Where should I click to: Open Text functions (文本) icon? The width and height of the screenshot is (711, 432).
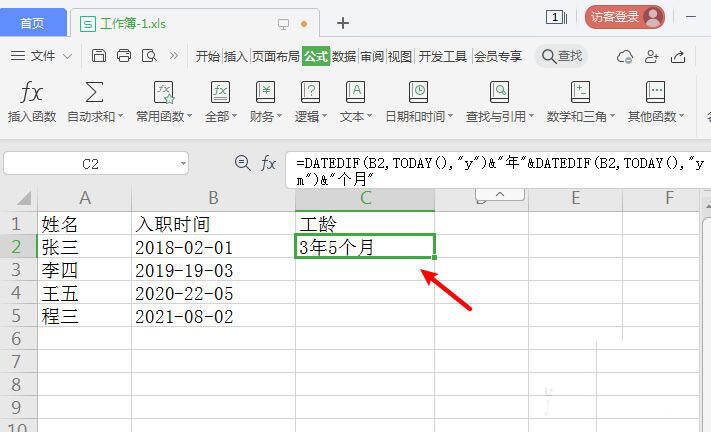[356, 92]
